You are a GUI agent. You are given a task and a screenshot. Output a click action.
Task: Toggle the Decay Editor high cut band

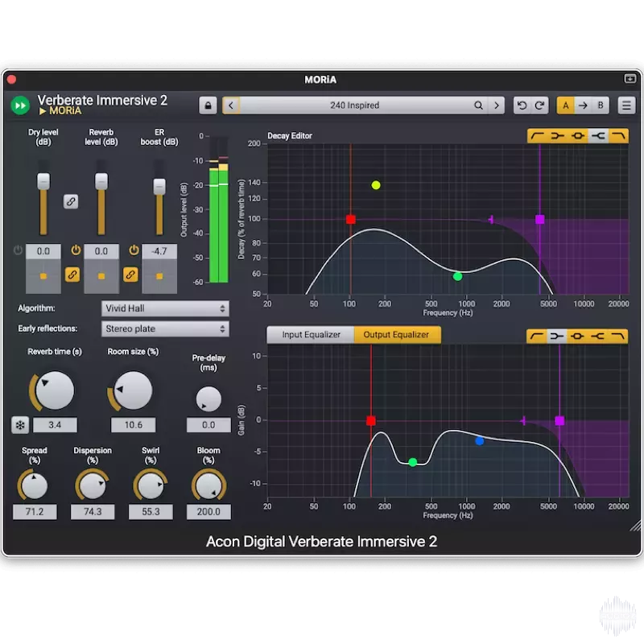tap(618, 135)
